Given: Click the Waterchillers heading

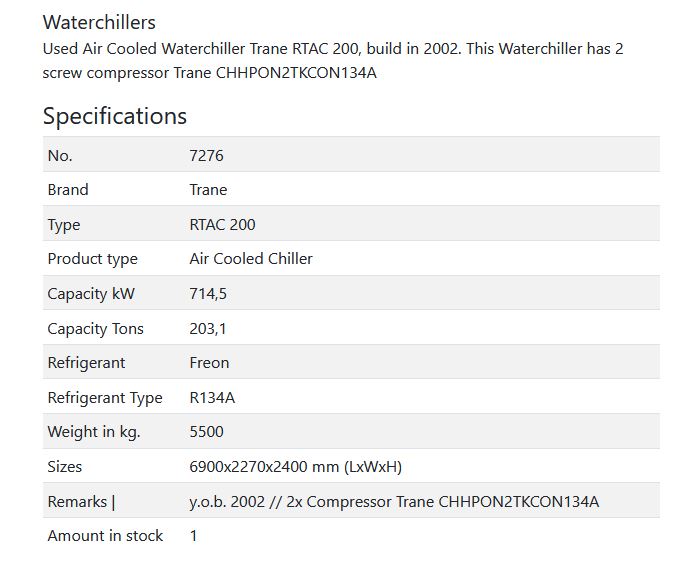Looking at the screenshot, I should tap(99, 22).
